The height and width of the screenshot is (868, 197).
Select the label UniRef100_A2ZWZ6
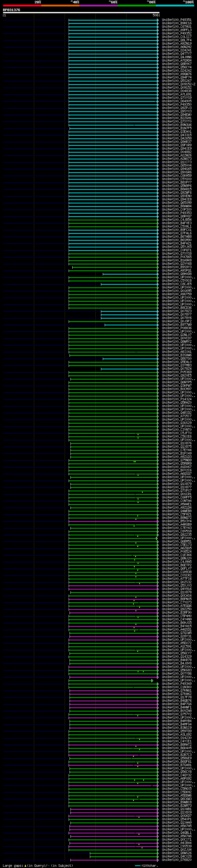[176, 155]
